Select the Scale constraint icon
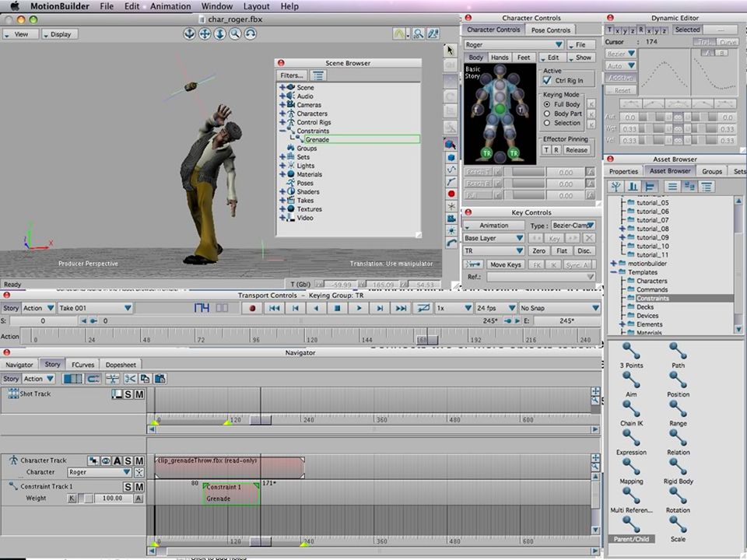This screenshot has width=747, height=560. 678,525
